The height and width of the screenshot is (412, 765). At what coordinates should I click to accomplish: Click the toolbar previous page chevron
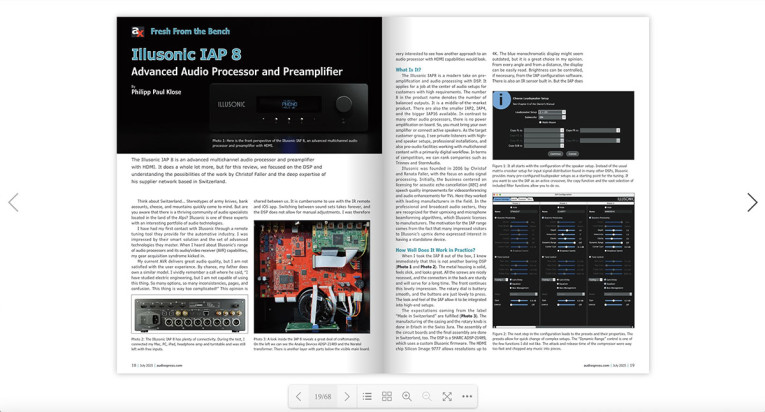299,396
